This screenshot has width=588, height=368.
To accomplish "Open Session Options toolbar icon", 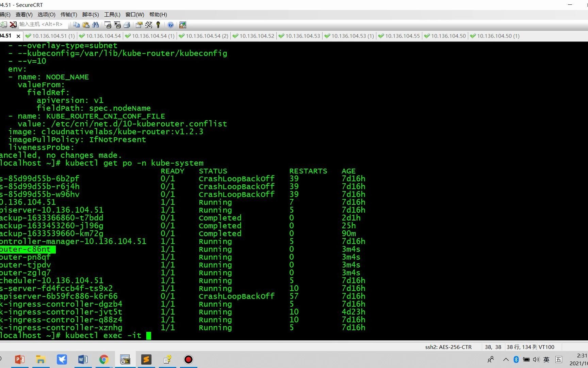I will click(139, 25).
